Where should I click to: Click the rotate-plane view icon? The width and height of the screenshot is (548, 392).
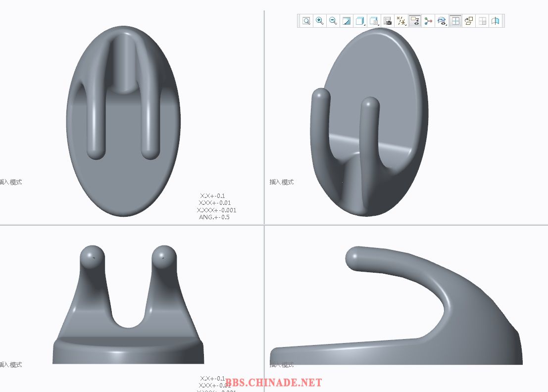[469, 21]
